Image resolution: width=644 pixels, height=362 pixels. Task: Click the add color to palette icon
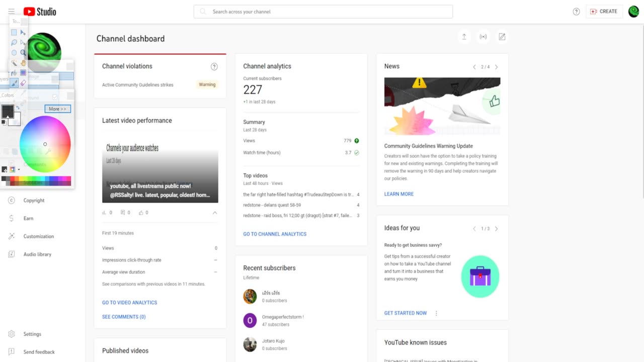[x=5, y=169]
